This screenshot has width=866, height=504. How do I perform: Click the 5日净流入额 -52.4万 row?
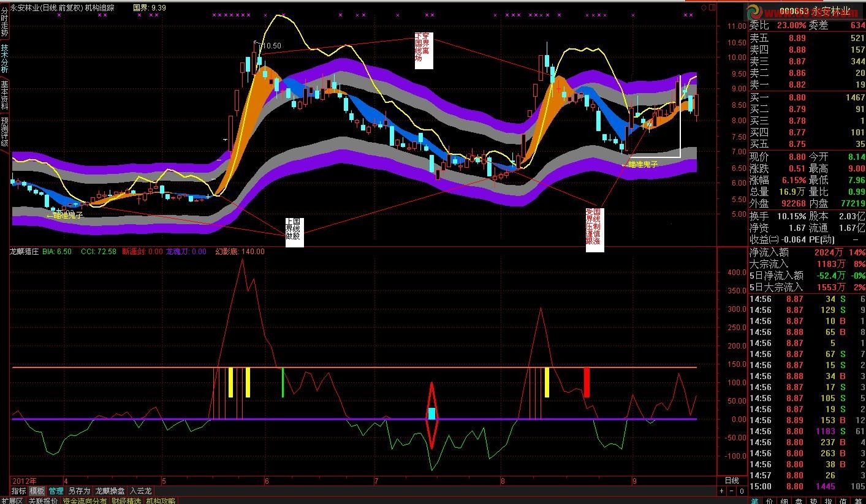(807, 276)
